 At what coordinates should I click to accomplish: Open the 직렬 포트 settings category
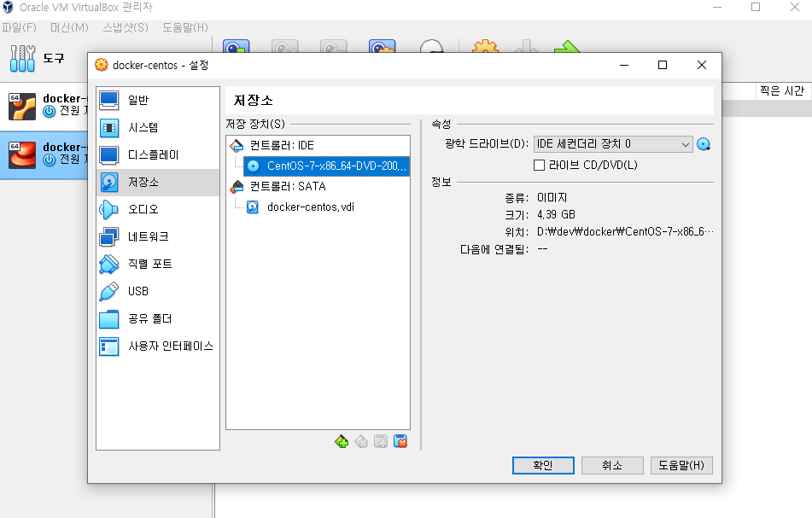point(158,264)
